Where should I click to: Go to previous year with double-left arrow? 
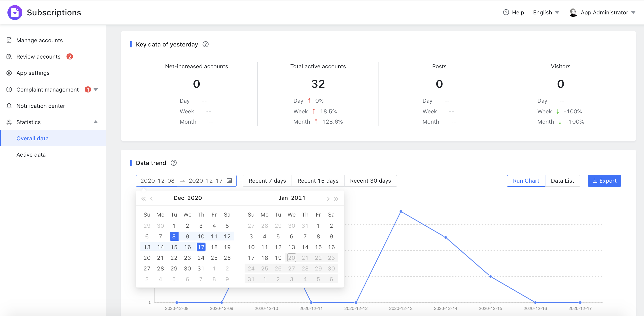[x=143, y=199]
